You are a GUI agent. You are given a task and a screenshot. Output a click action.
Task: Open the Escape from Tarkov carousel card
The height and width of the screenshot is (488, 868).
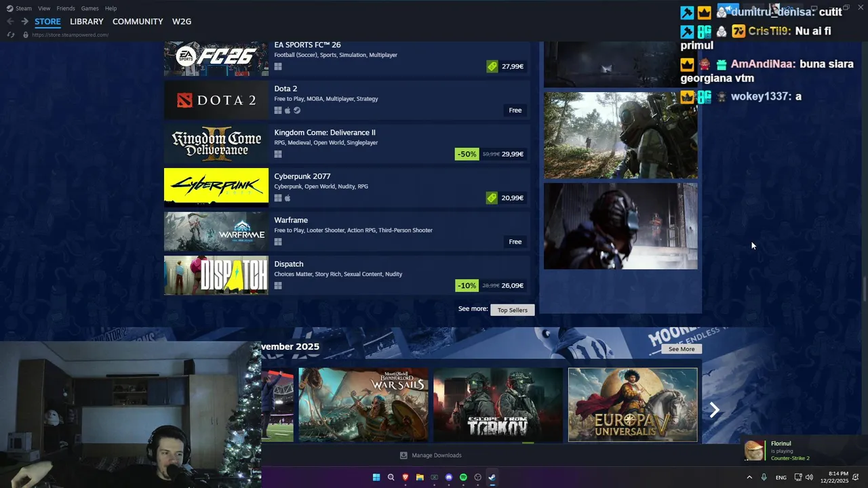[498, 405]
